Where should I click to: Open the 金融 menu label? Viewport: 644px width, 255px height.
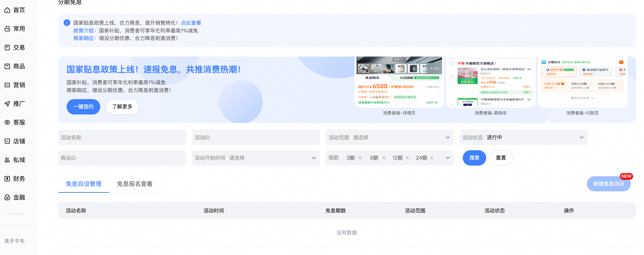[x=19, y=197]
